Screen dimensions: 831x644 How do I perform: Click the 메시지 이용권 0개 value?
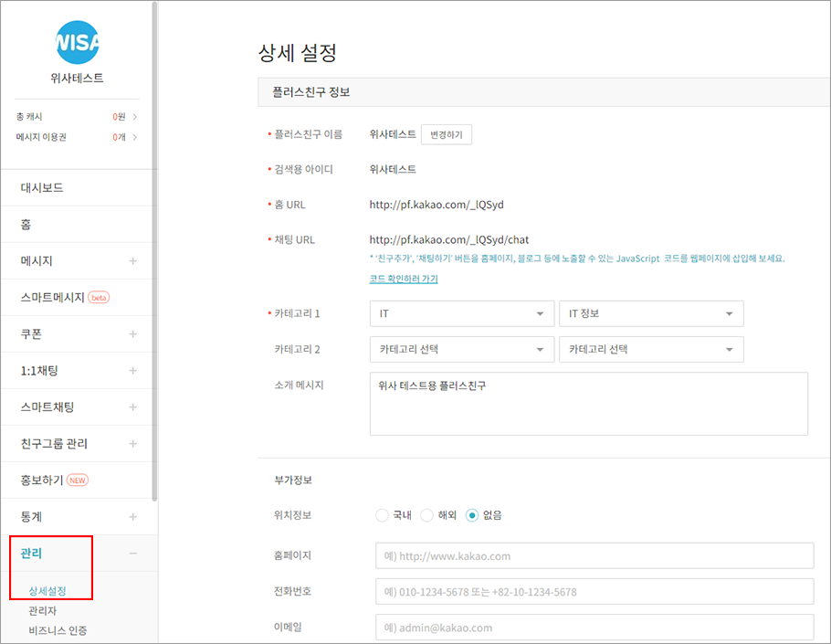[x=120, y=137]
